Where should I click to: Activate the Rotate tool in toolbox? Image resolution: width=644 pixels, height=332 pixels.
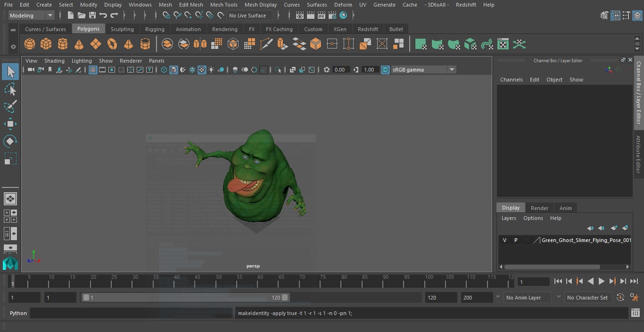point(10,141)
